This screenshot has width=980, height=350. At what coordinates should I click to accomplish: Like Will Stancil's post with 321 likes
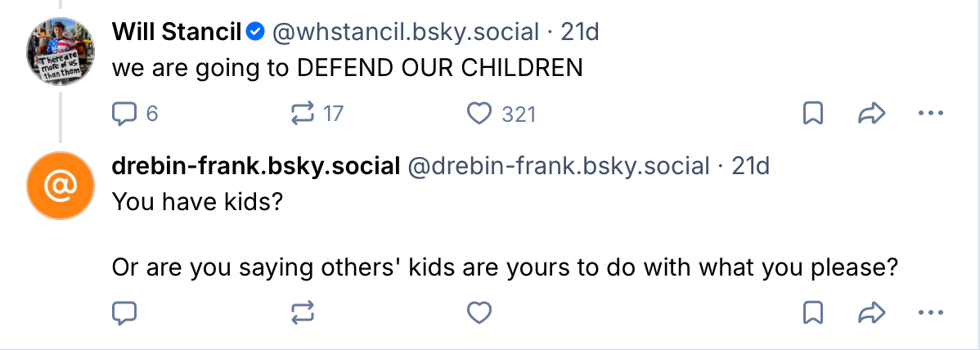tap(479, 114)
